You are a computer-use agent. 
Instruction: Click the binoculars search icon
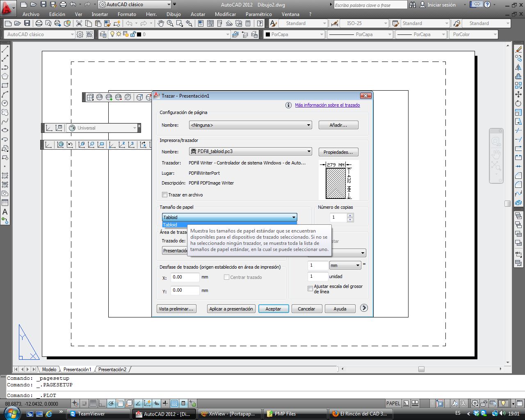413,5
